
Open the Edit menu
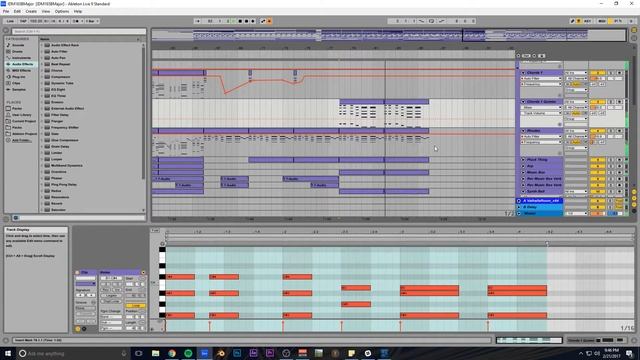click(17, 11)
